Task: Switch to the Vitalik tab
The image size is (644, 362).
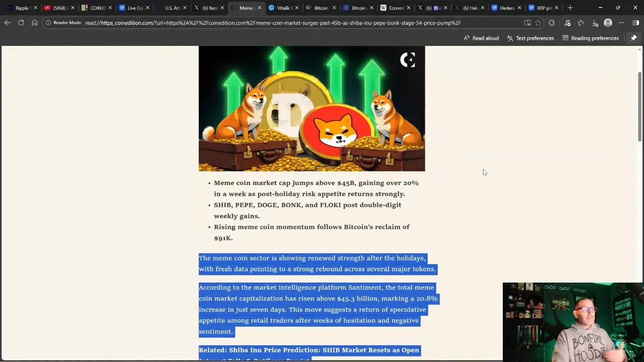Action: 284,8
